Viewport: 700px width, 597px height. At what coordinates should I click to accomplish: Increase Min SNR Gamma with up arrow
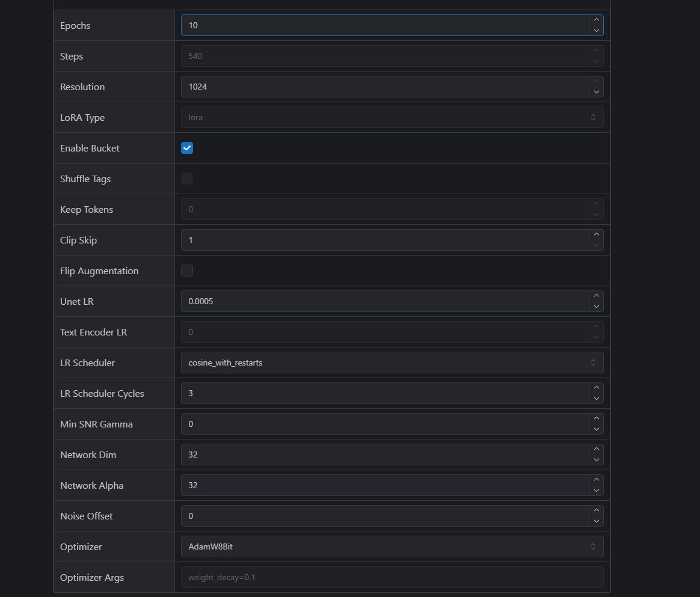[x=597, y=418]
